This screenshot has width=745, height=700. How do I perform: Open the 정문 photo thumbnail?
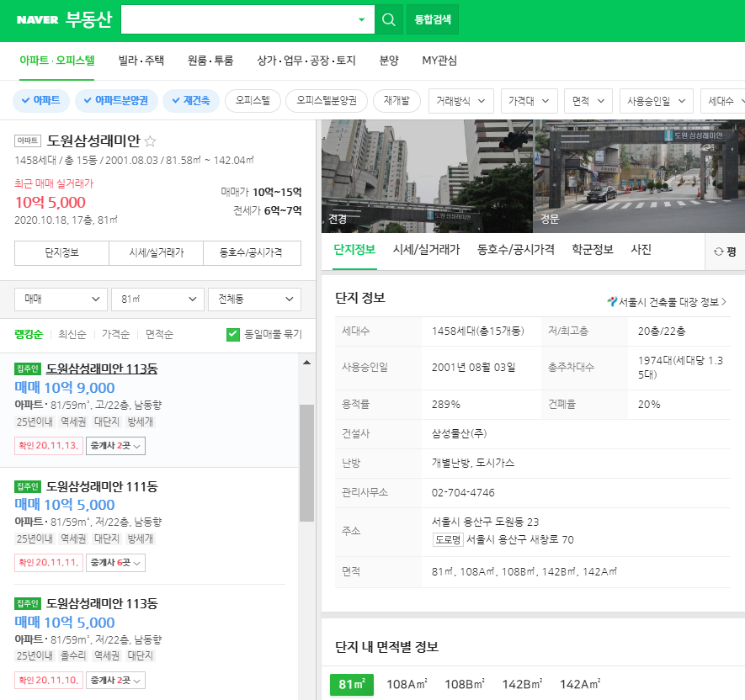coord(639,176)
